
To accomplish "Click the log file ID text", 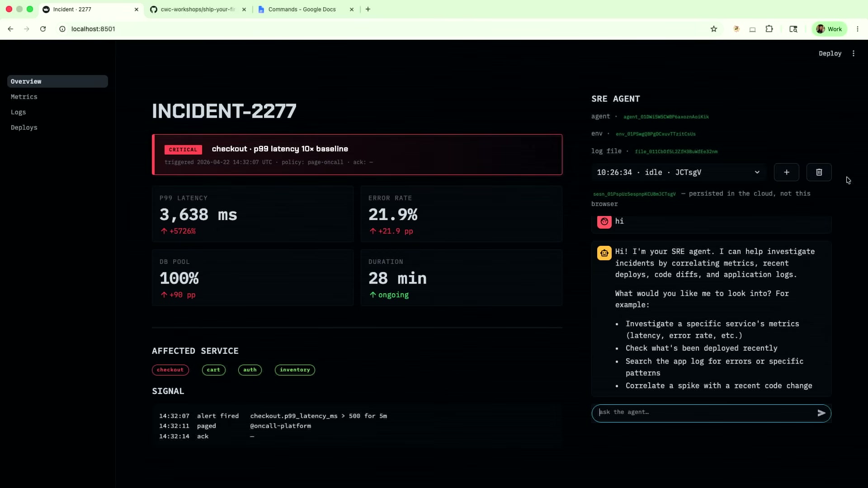I will pyautogui.click(x=676, y=152).
